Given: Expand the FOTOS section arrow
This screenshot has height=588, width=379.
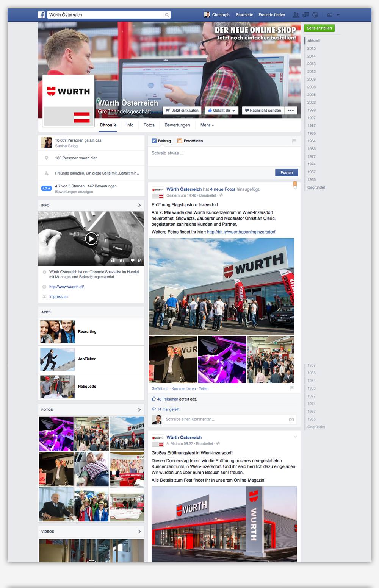Looking at the screenshot, I should (x=139, y=410).
